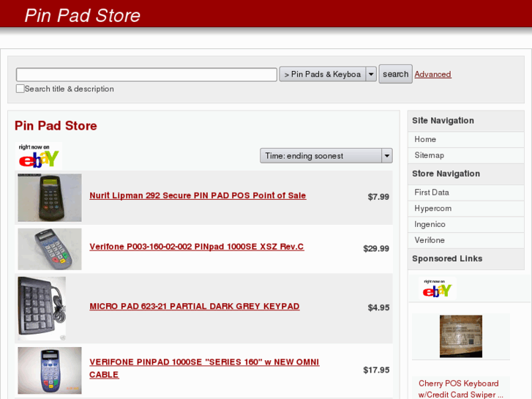532x399 pixels.
Task: Click the search button
Action: pos(395,74)
